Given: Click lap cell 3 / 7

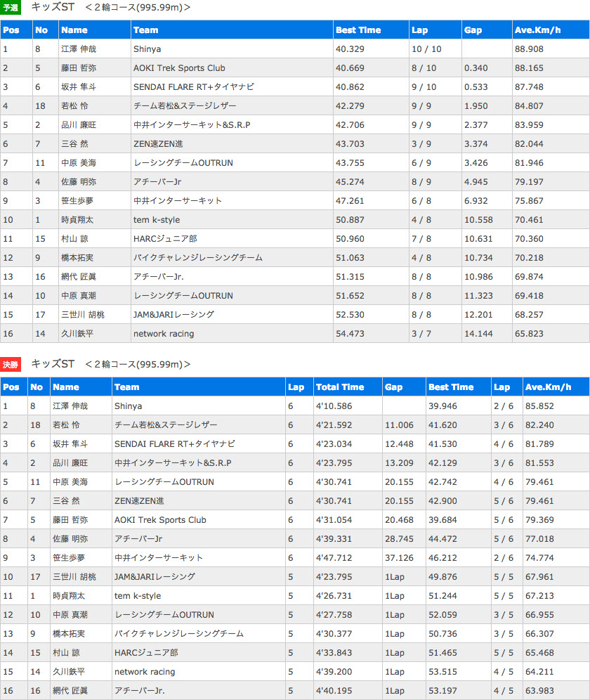Looking at the screenshot, I should (421, 333).
